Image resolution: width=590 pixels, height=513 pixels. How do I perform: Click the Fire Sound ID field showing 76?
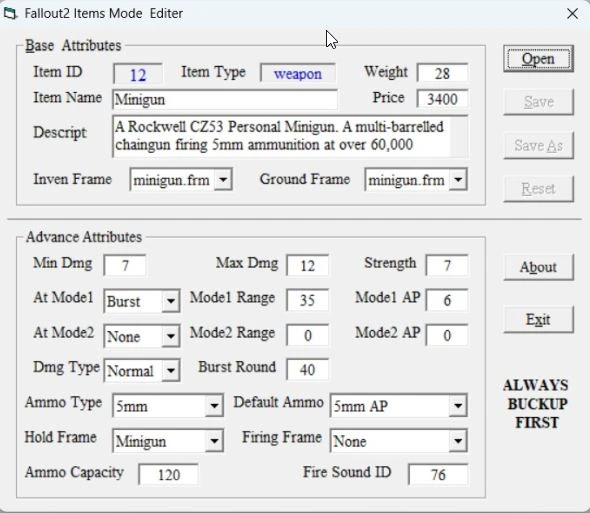tap(438, 475)
